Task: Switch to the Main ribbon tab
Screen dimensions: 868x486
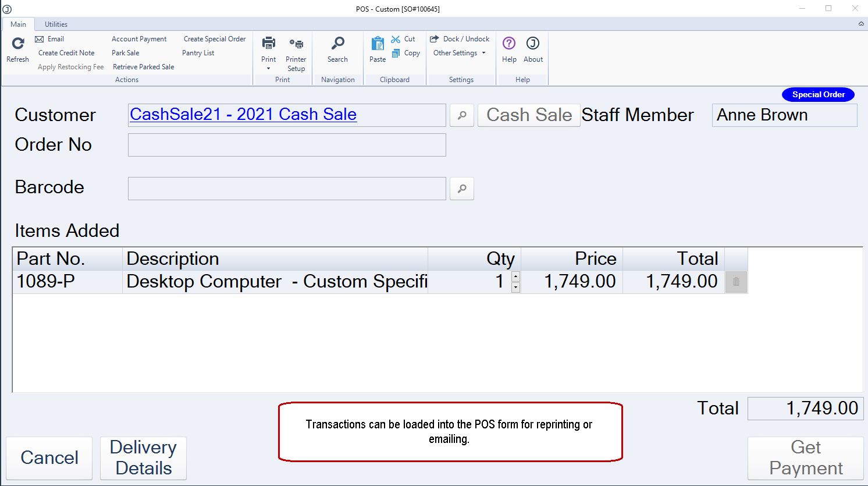Action: click(x=18, y=24)
